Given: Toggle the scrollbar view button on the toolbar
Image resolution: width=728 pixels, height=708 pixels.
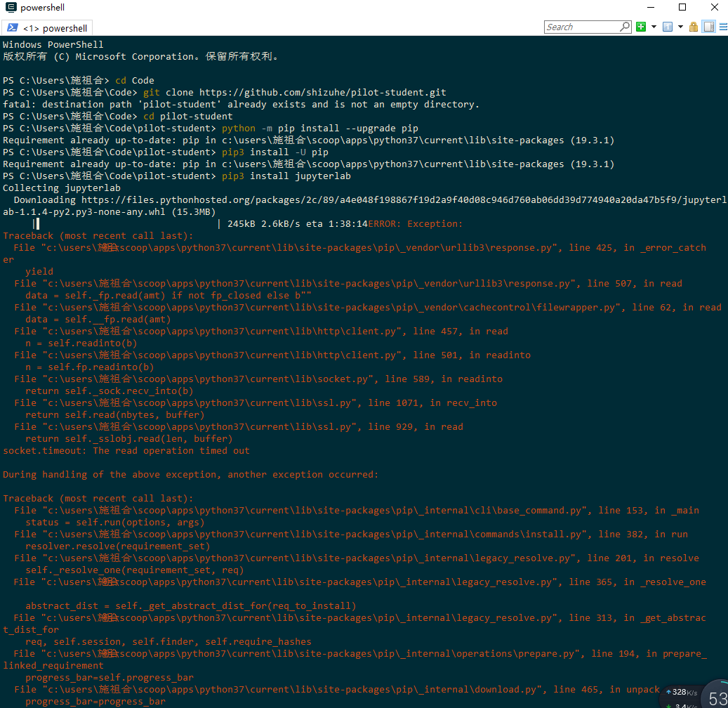Looking at the screenshot, I should coord(708,27).
